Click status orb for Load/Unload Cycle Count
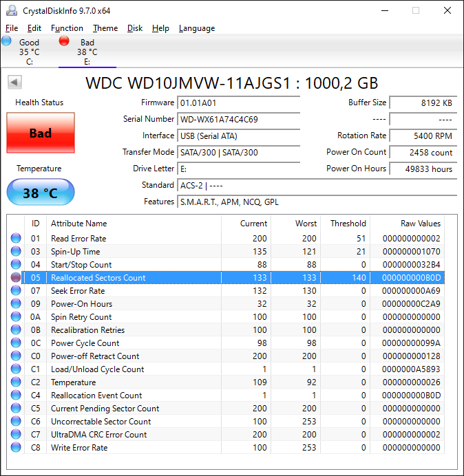This screenshot has width=464, height=476. (x=16, y=369)
